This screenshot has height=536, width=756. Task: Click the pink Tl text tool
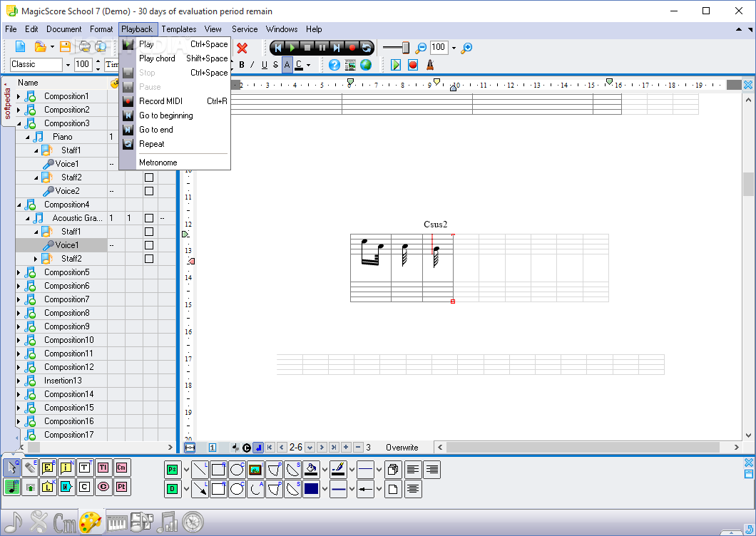click(103, 468)
